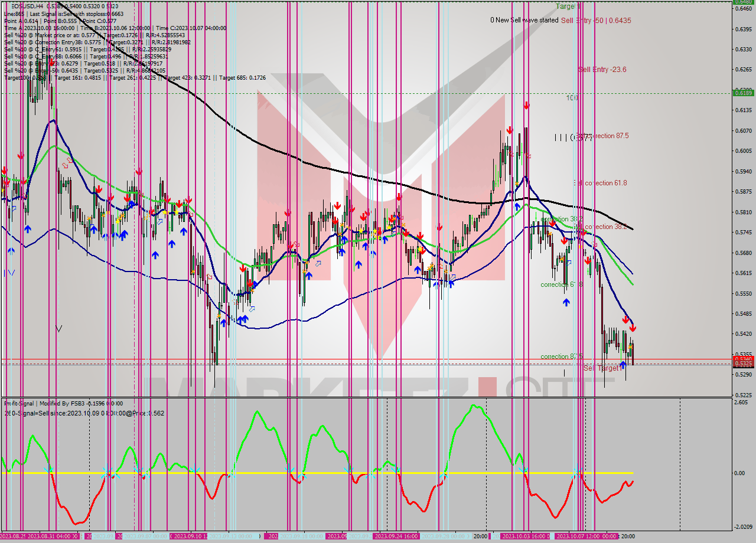Click the 0.6070 price axis label
The width and height of the screenshot is (756, 543).
[x=744, y=130]
